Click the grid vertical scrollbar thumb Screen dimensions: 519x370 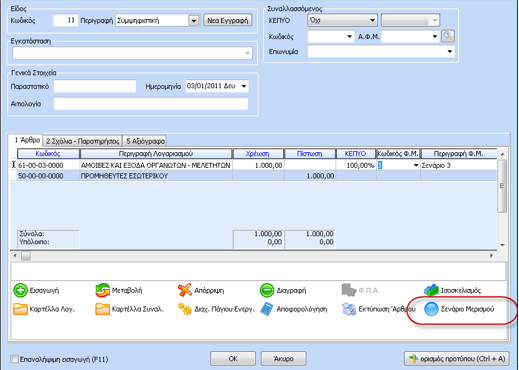click(502, 186)
